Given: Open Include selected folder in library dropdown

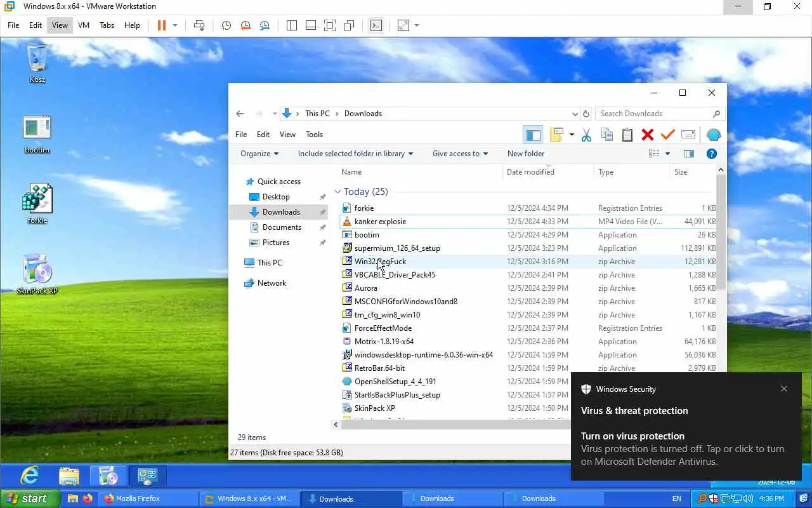Looking at the screenshot, I should 355,154.
